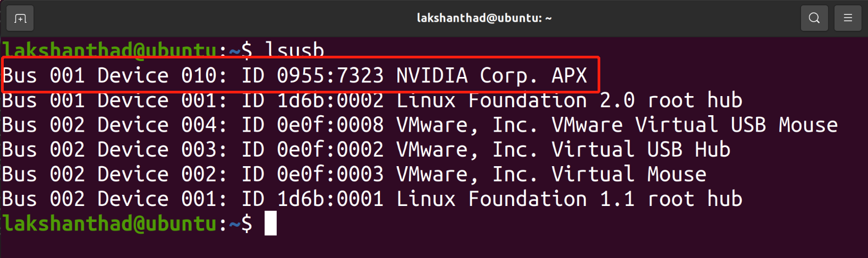868x258 pixels.
Task: Click the VMware Virtual Mouse line
Action: pyautogui.click(x=354, y=174)
